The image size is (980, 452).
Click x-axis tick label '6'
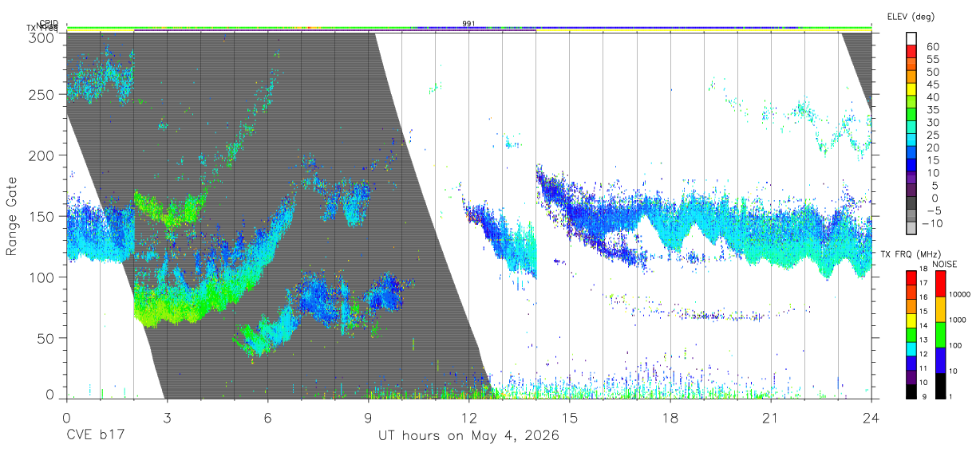pos(268,418)
